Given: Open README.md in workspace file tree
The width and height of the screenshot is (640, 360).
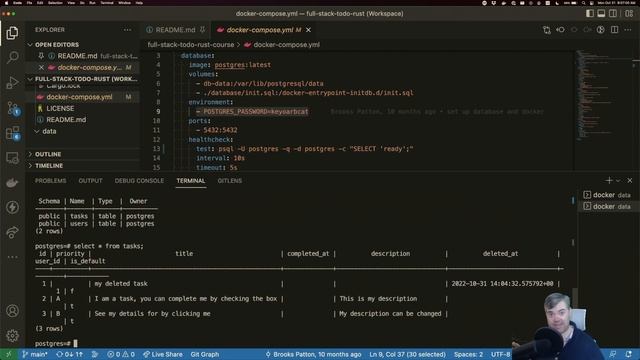Looking at the screenshot, I should point(83,120).
